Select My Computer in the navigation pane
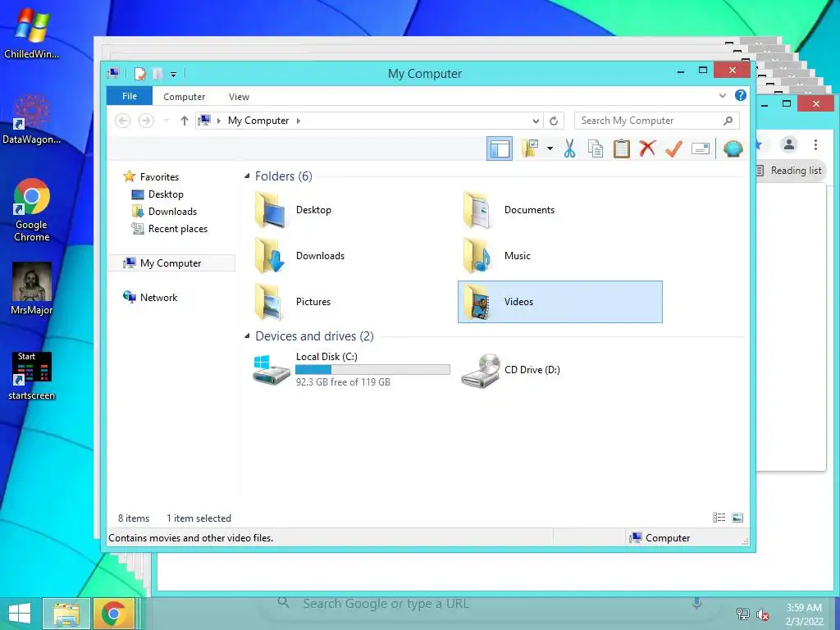840x630 pixels. click(x=171, y=263)
